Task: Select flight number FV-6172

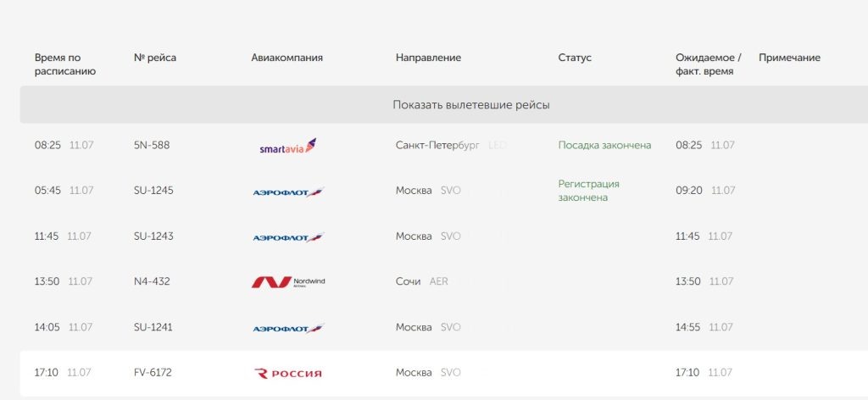Action: coord(153,372)
